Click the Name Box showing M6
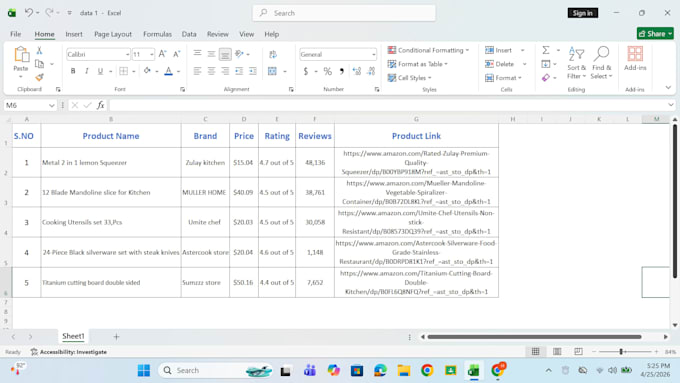The height and width of the screenshot is (383, 680). (30, 105)
